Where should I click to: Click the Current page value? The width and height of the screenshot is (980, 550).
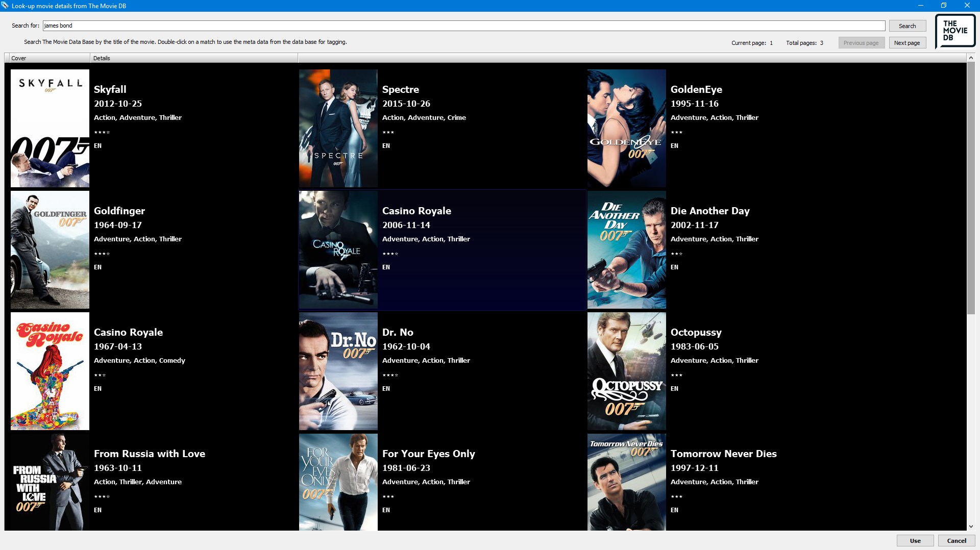click(771, 43)
